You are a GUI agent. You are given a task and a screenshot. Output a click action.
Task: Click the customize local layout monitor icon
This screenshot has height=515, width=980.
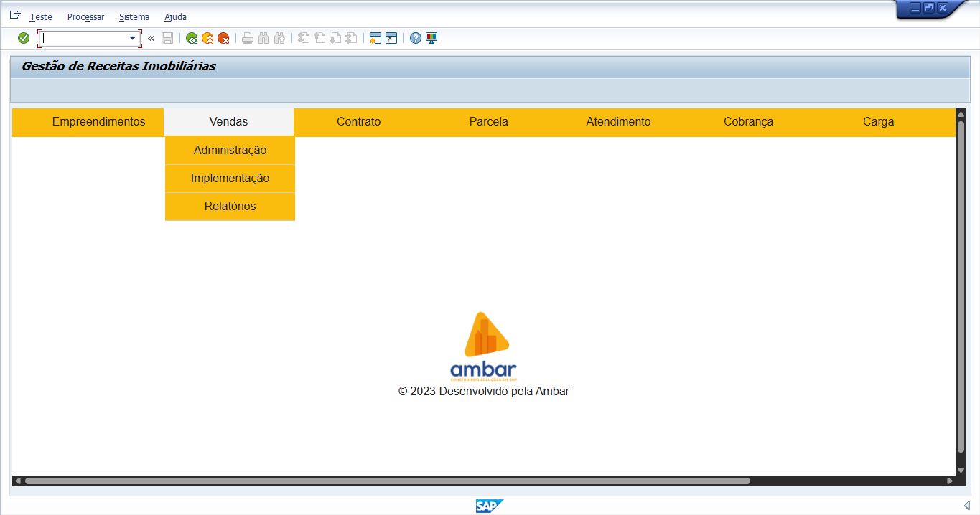[431, 38]
